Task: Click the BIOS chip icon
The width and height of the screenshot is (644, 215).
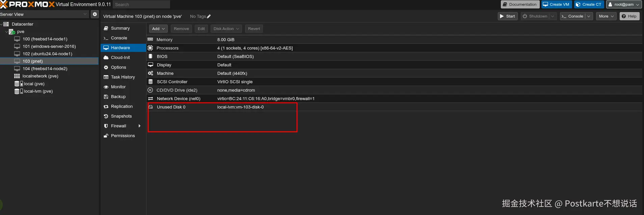Action: pyautogui.click(x=150, y=56)
